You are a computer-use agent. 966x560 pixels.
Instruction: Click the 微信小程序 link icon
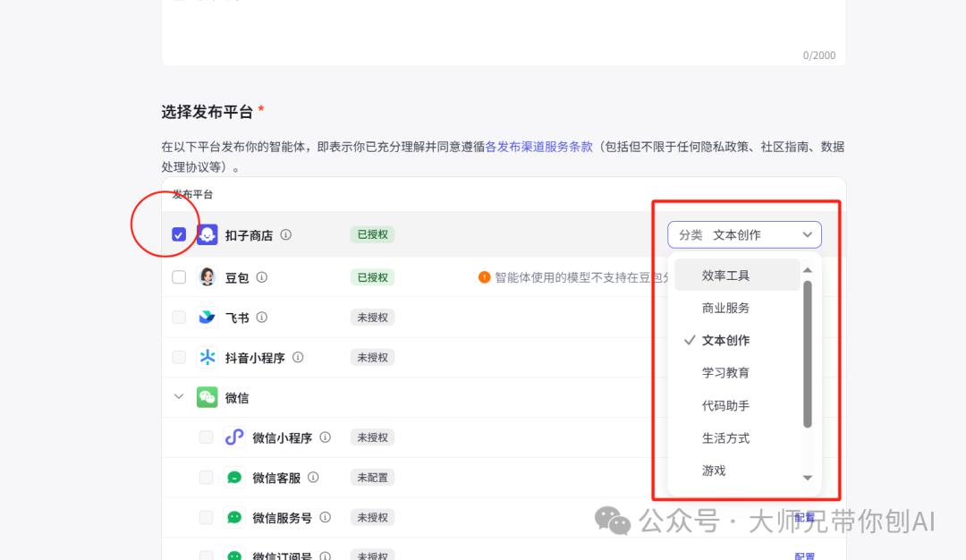234,437
